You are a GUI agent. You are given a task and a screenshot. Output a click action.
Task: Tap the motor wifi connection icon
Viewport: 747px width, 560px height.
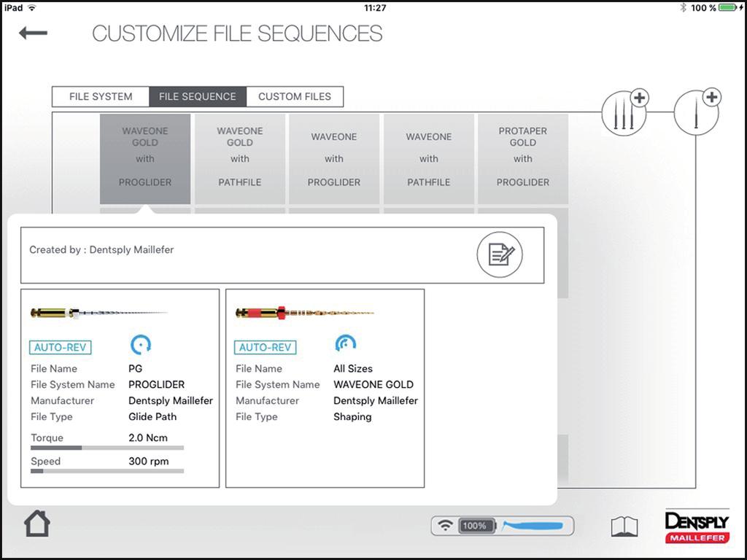click(446, 526)
